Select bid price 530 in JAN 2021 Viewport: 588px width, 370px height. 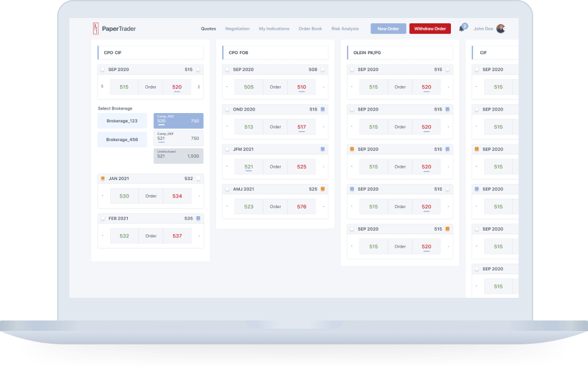124,196
